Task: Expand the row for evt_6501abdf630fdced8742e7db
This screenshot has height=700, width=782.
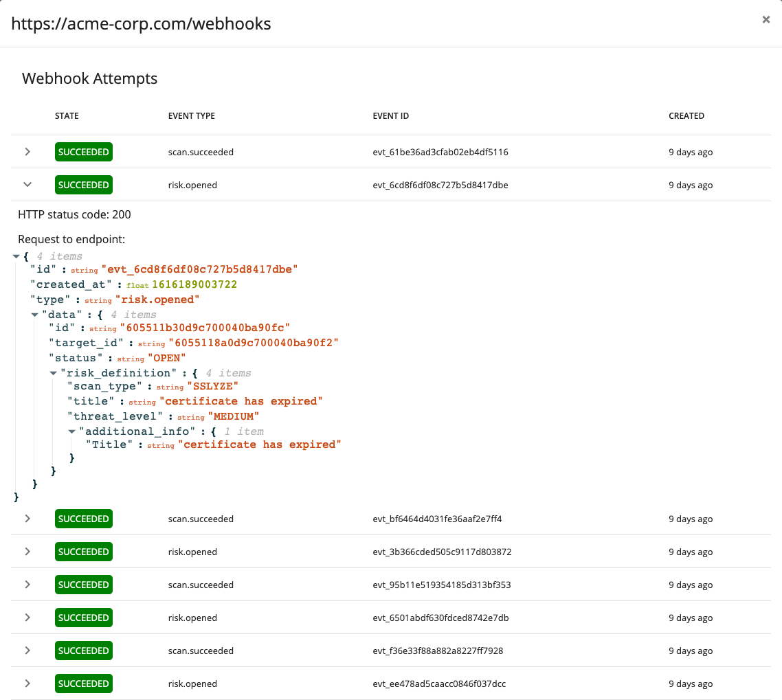Action: coord(27,618)
